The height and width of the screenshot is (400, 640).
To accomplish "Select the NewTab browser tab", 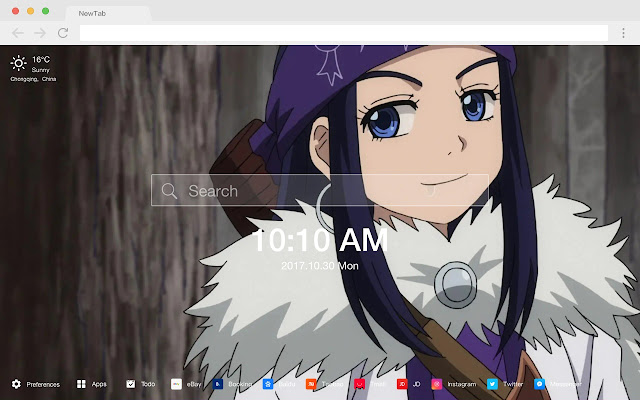I will [x=108, y=13].
